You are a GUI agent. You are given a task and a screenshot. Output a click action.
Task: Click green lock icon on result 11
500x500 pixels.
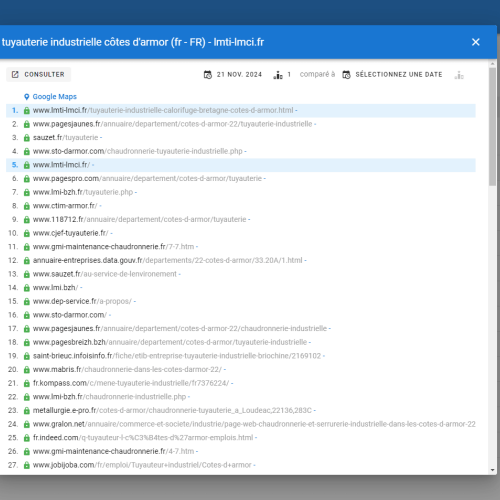[x=27, y=247]
